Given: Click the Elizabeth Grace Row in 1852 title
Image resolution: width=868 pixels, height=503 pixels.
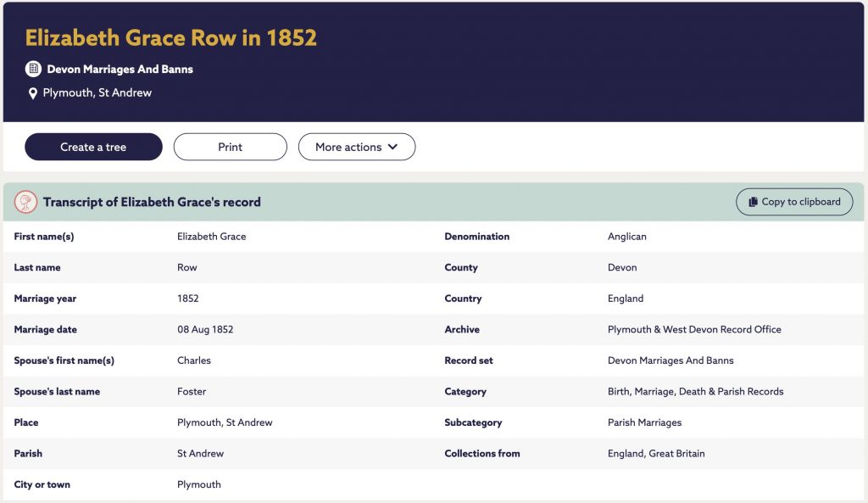Looking at the screenshot, I should pos(171,37).
